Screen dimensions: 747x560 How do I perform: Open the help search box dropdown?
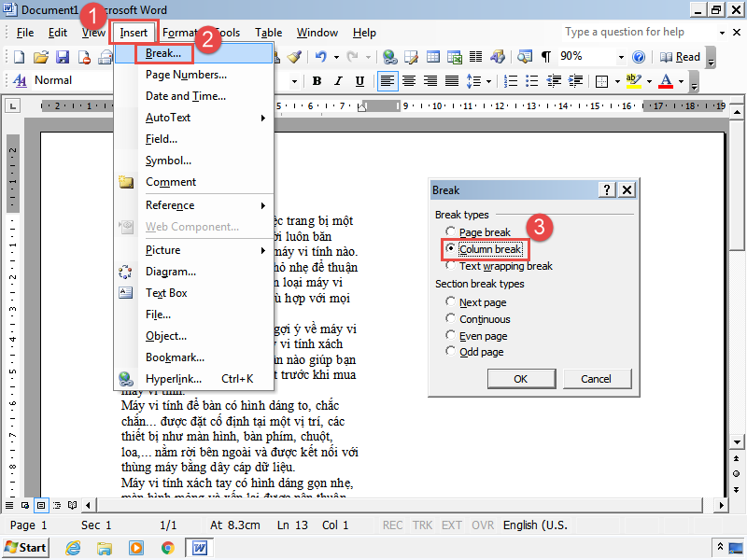click(722, 33)
